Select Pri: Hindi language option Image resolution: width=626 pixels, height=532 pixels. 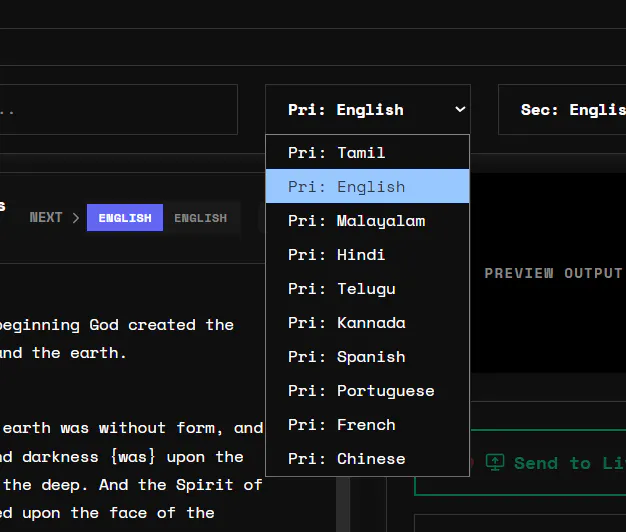(367, 254)
